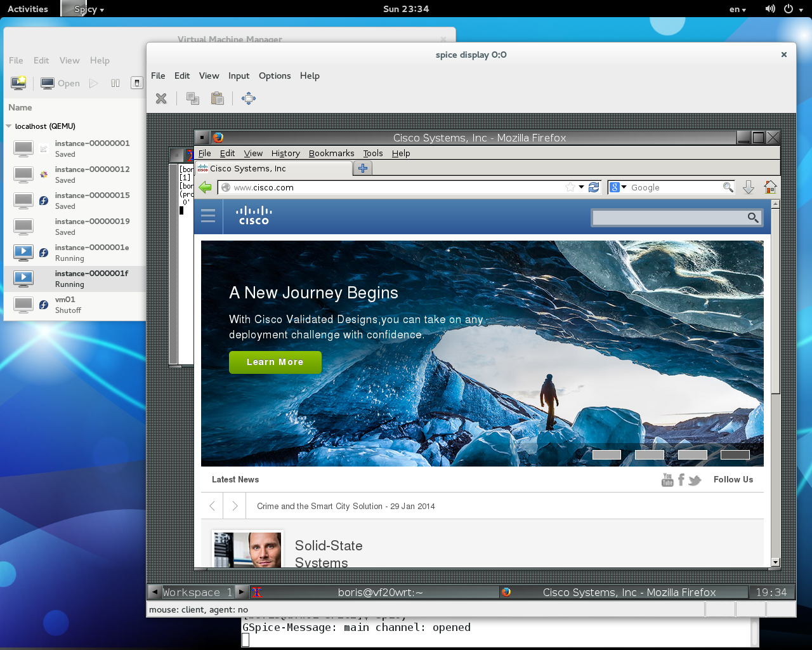Image resolution: width=812 pixels, height=650 pixels.
Task: Click the resize guest display icon in spice toolbar
Action: pos(248,98)
